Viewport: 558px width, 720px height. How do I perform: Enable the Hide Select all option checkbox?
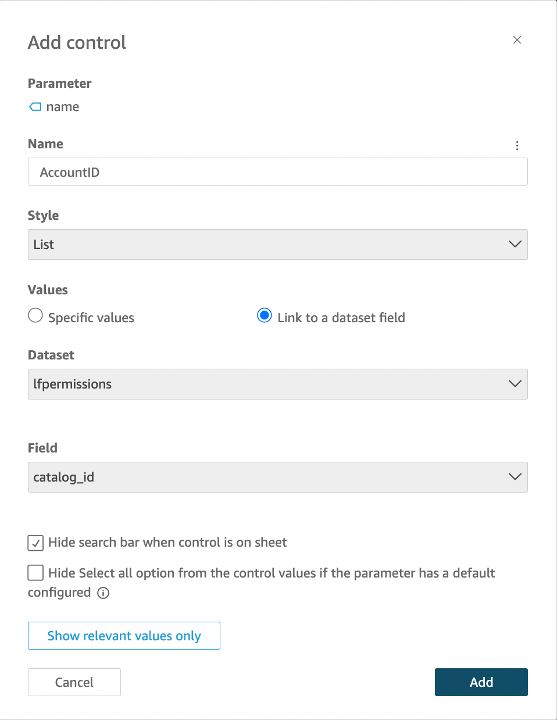tap(35, 573)
